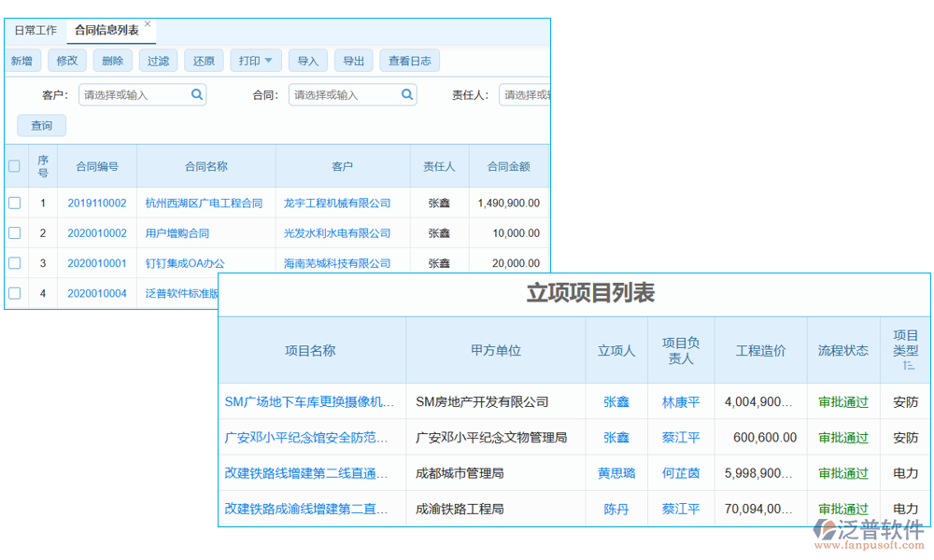Click the magnifier search icon beside 合同 field

[406, 94]
